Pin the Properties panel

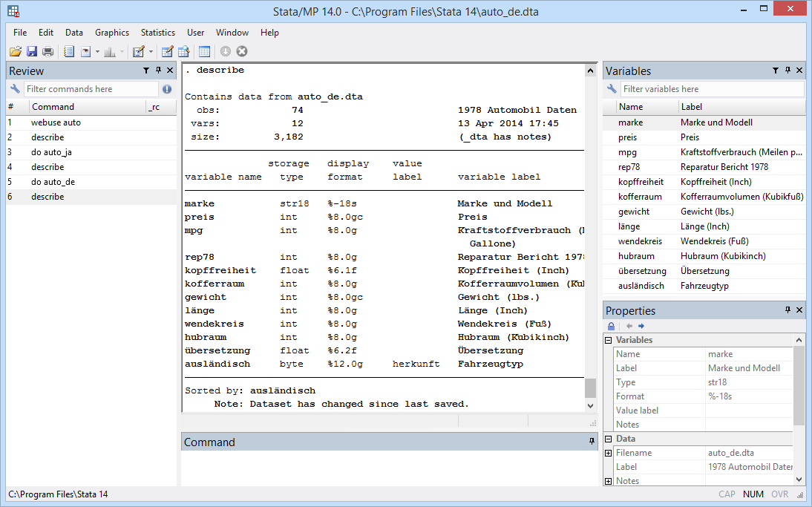coord(788,310)
